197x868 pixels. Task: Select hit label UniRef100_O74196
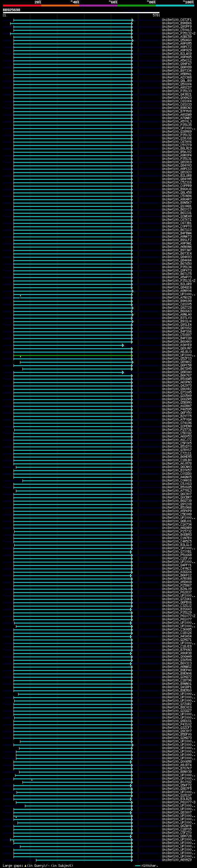(x=177, y=423)
